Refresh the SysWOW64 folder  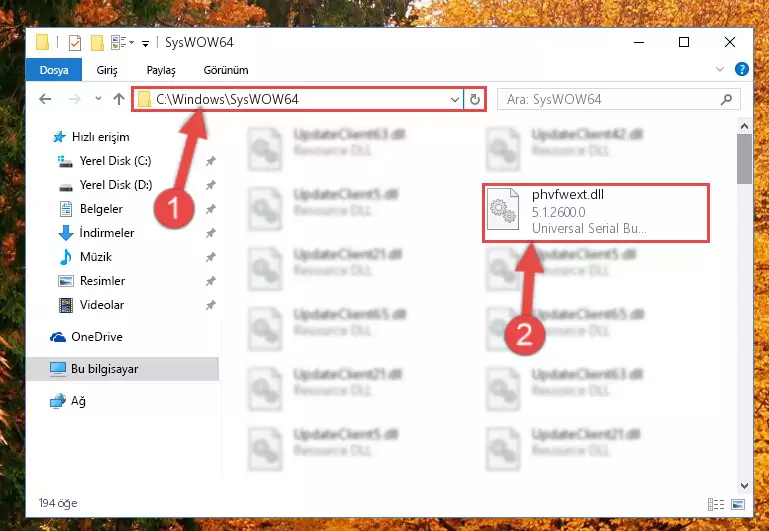[475, 100]
